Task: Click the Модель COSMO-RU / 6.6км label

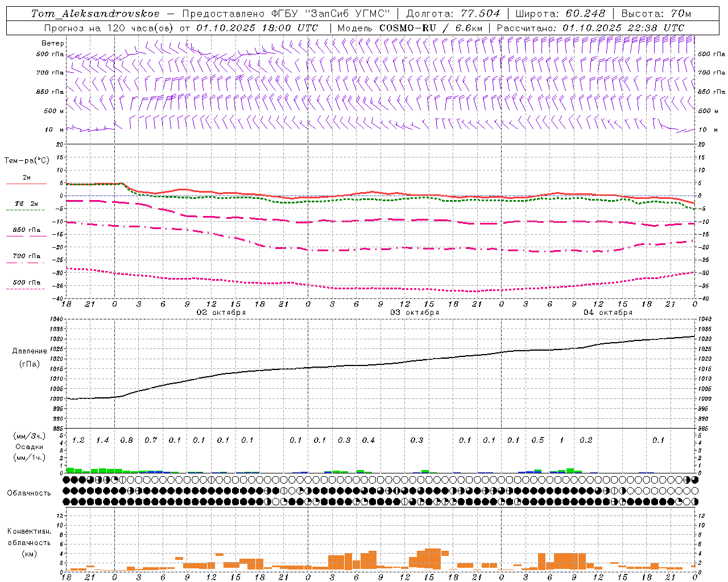Action: [410, 28]
